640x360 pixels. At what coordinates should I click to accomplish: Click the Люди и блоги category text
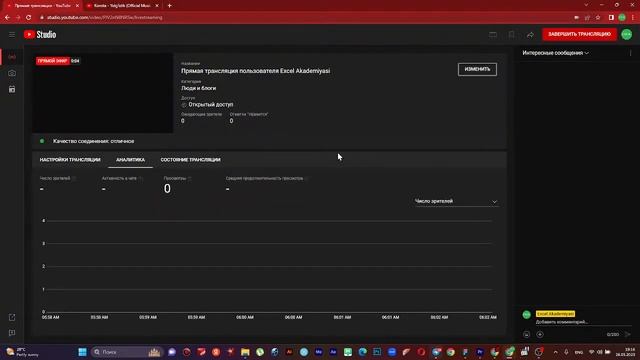point(198,88)
